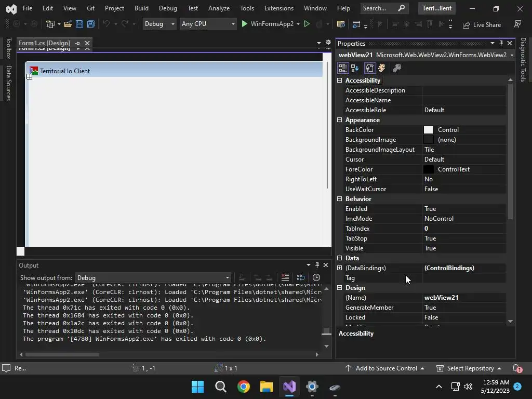The image size is (532, 399).
Task: Toggle timestamps clock icon in Output window
Action: [316, 277]
